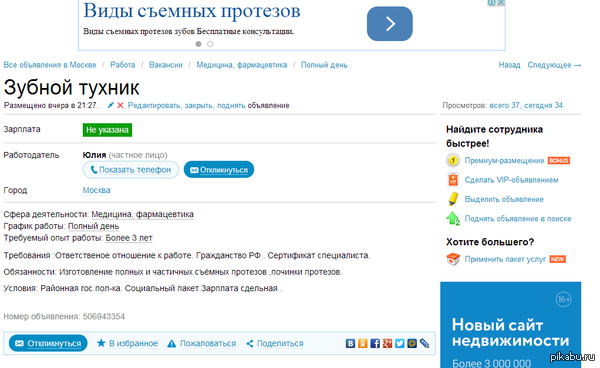
Task: Click the star icon for favorites
Action: coord(101,343)
